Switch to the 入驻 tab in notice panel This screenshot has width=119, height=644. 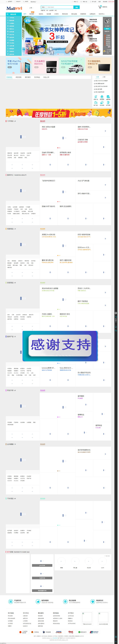coord(104,77)
